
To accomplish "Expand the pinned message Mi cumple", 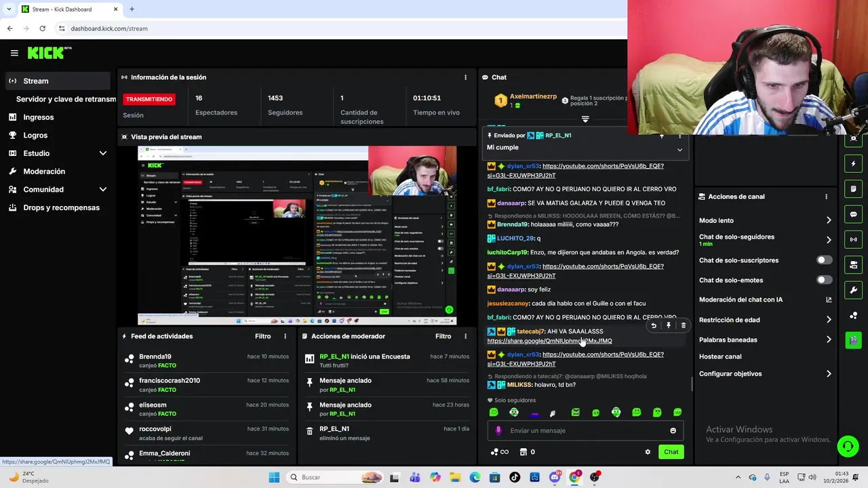I will [679, 150].
